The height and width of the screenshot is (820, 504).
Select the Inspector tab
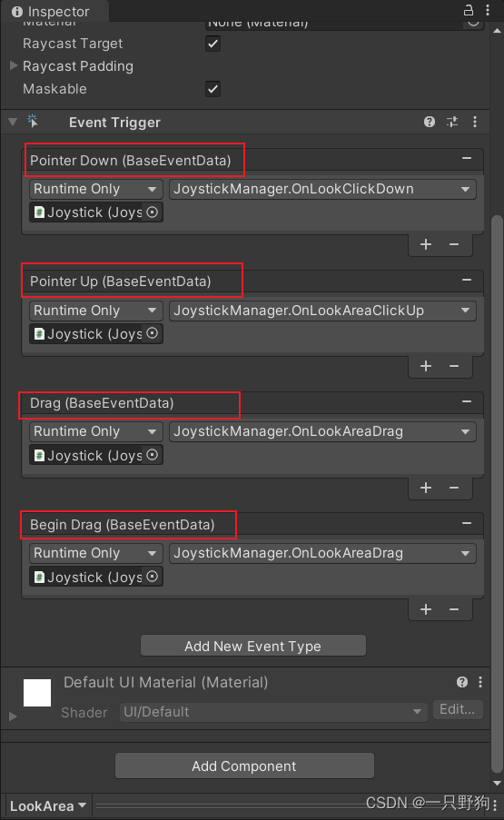pyautogui.click(x=51, y=12)
